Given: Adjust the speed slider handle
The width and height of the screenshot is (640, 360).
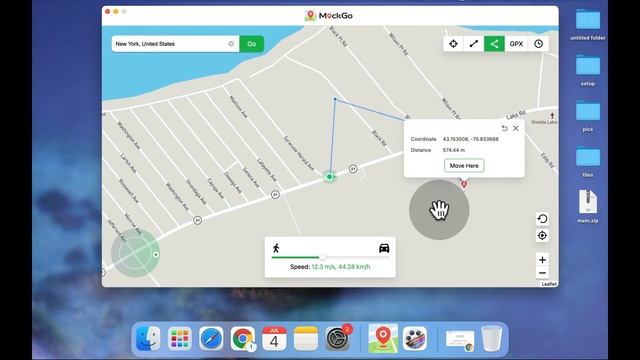Looking at the screenshot, I should click(x=322, y=257).
